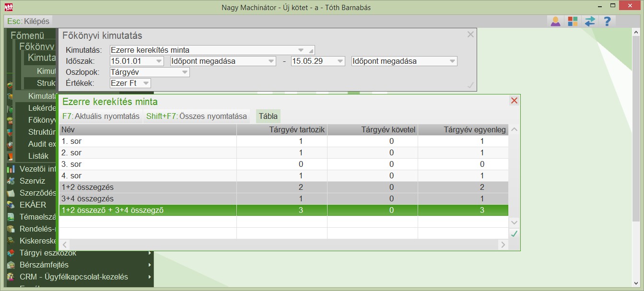Click the icon beside CRM - Ügyfélkapcsolat-kezelés
644x291 pixels.
(x=11, y=277)
